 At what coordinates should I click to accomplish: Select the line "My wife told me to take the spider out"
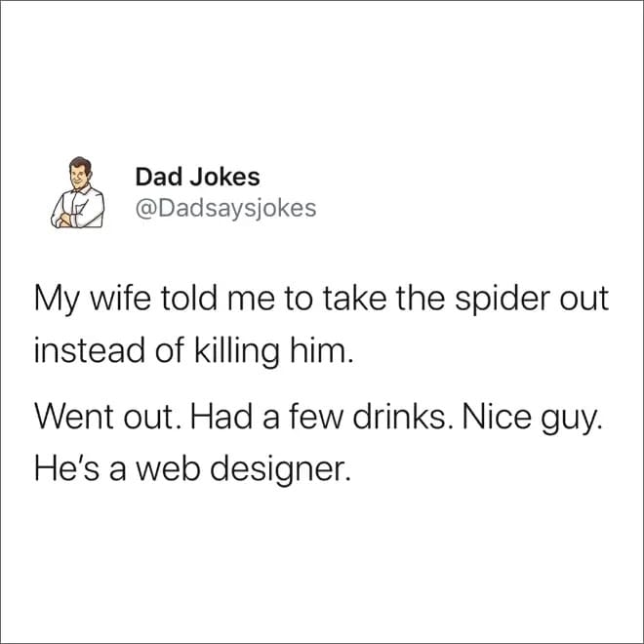pos(321,299)
